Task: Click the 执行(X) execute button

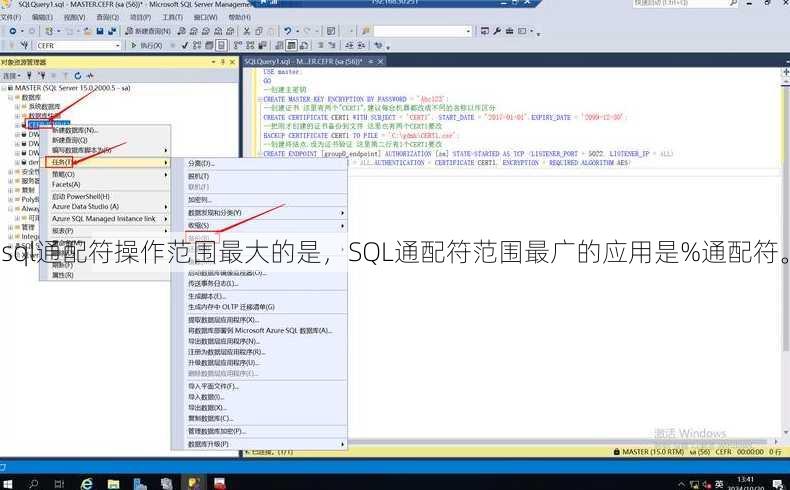Action: point(146,45)
